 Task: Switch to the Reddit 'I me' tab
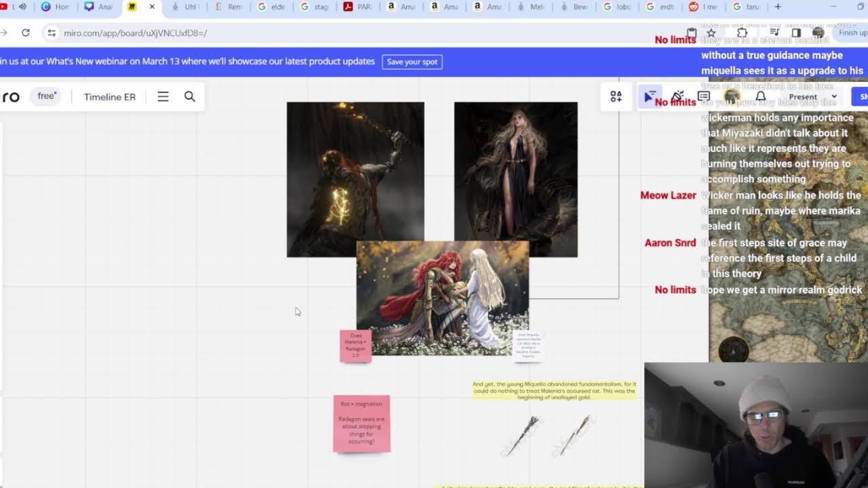(x=703, y=7)
